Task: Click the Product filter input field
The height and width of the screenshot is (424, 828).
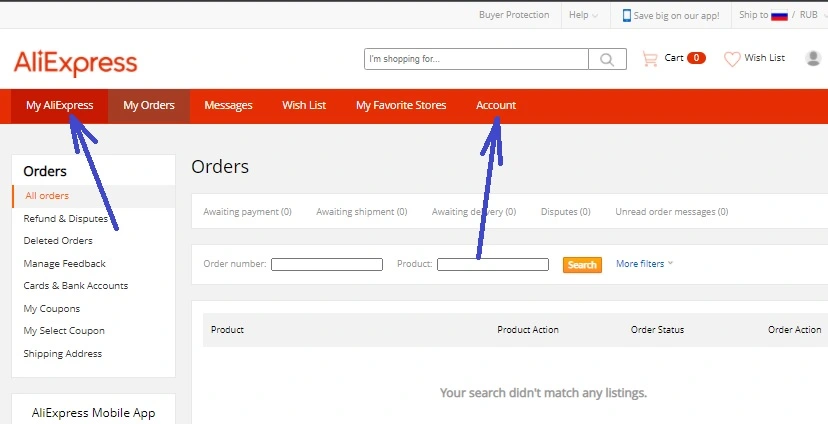Action: (x=493, y=264)
